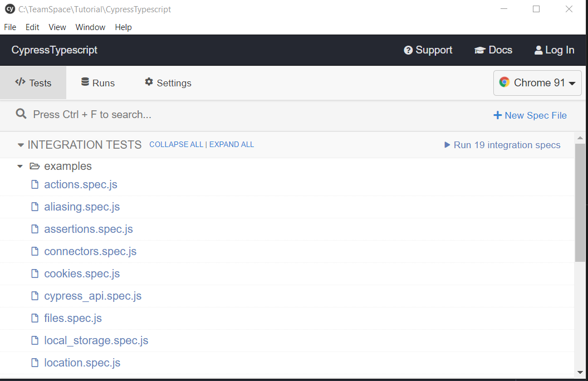Click EXPAND ALL link
588x381 pixels.
pos(232,144)
